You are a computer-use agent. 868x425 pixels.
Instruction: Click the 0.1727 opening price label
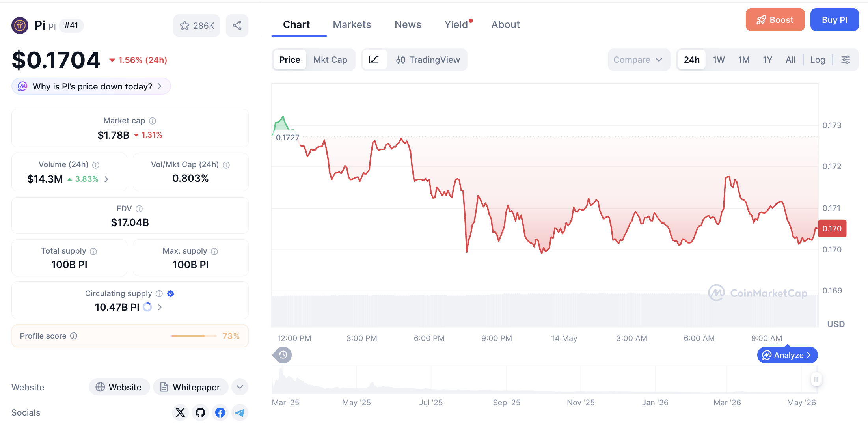tap(288, 137)
